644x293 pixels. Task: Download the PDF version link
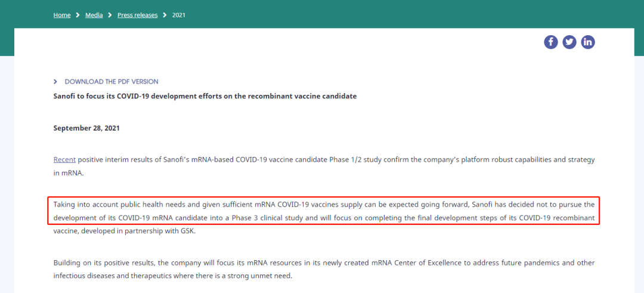tap(112, 82)
